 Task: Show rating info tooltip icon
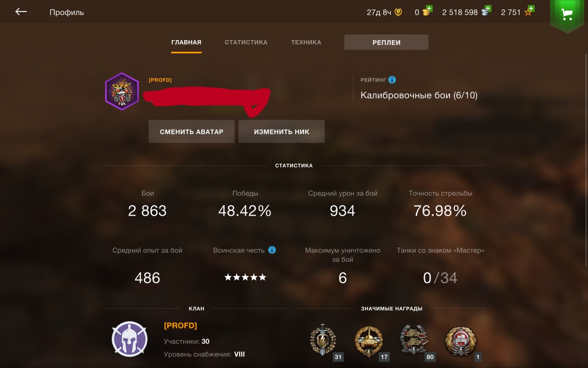coord(392,80)
